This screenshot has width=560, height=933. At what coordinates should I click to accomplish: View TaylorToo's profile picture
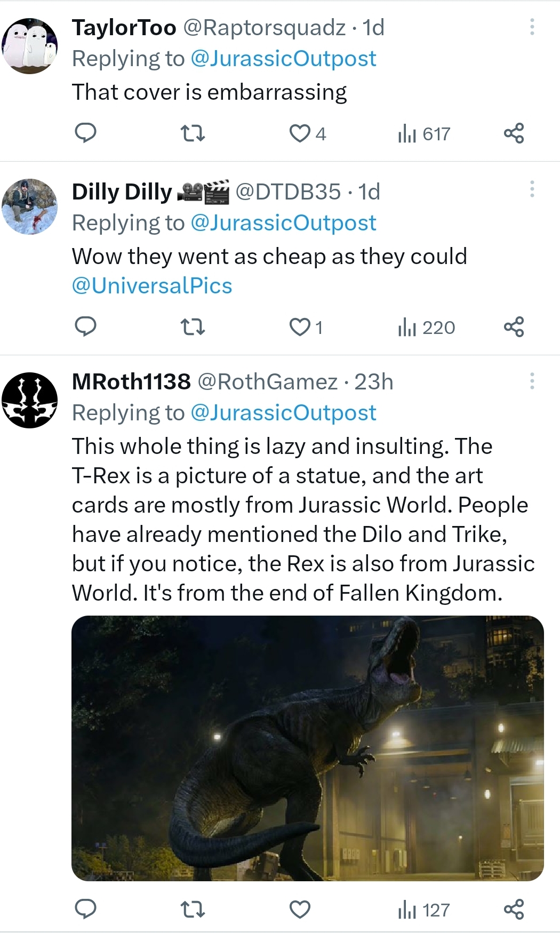coord(30,46)
